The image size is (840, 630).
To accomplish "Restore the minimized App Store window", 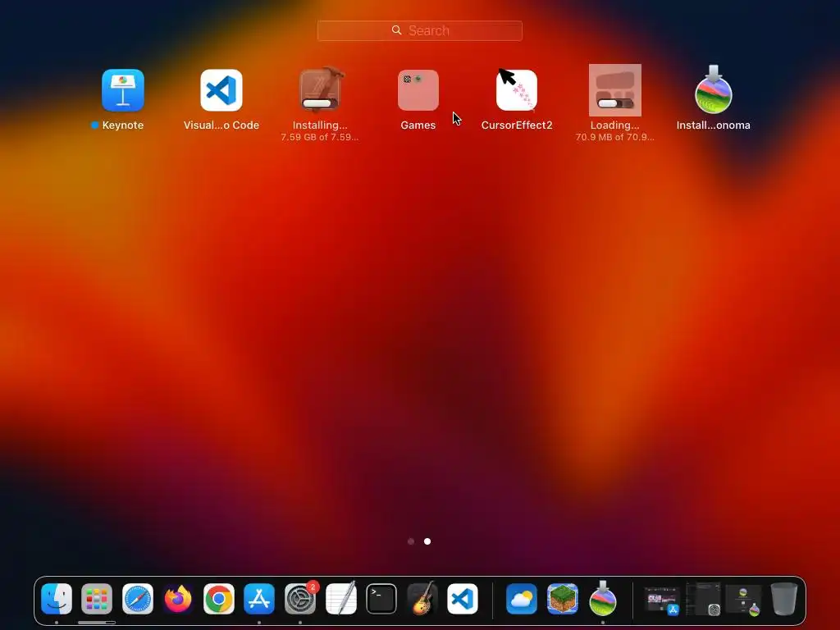I will pos(662,600).
